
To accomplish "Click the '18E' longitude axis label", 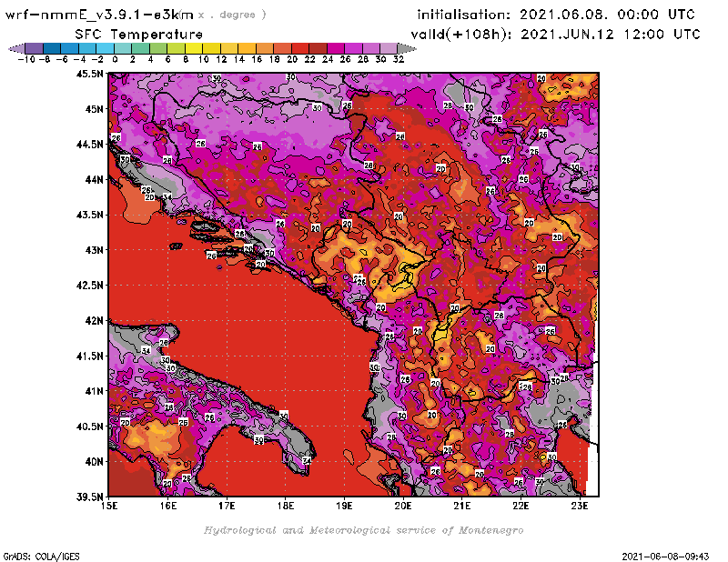I will pos(286,506).
